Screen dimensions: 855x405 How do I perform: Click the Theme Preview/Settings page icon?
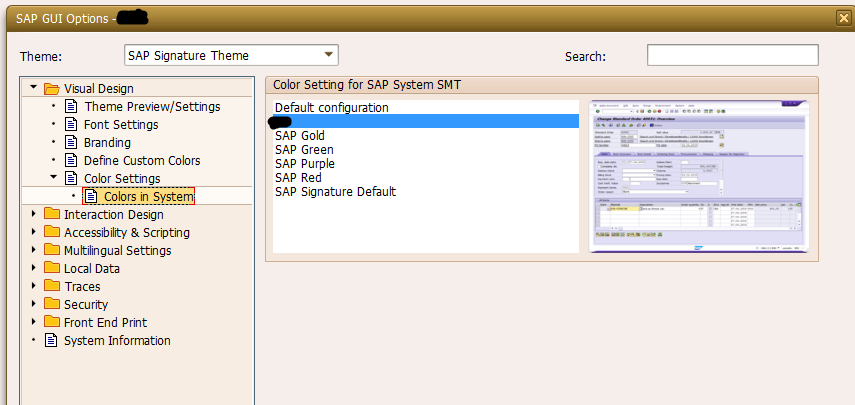pos(71,106)
